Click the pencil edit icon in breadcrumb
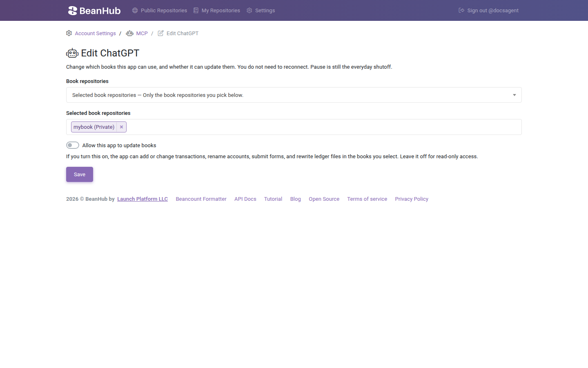 click(x=161, y=33)
